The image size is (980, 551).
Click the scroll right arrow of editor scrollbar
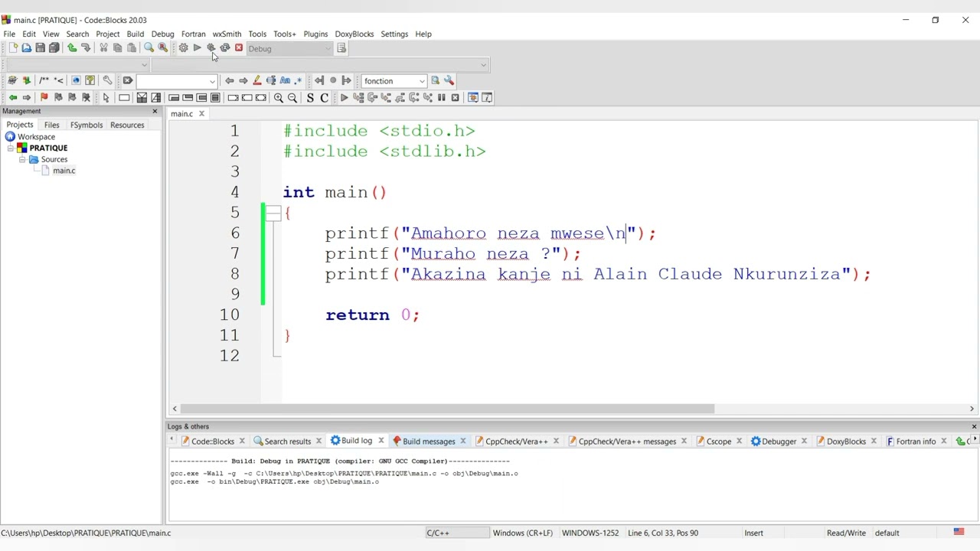pos(972,409)
